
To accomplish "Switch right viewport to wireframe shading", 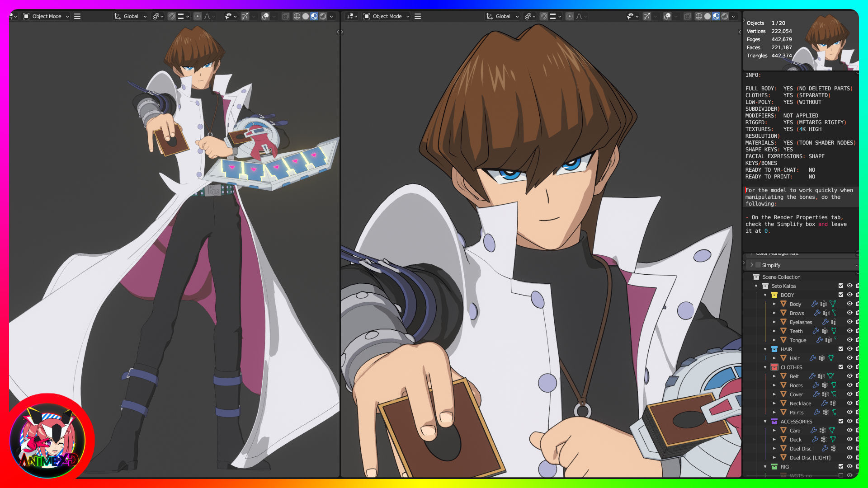I will pyautogui.click(x=699, y=16).
